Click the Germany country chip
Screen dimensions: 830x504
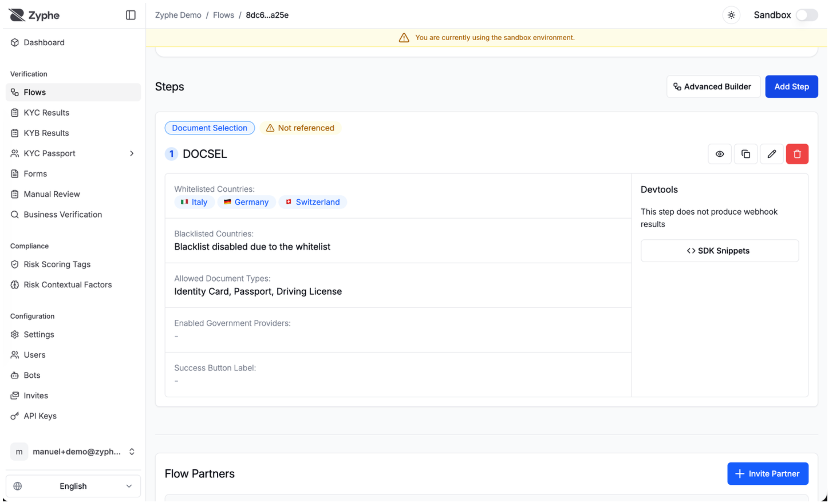[x=246, y=202]
